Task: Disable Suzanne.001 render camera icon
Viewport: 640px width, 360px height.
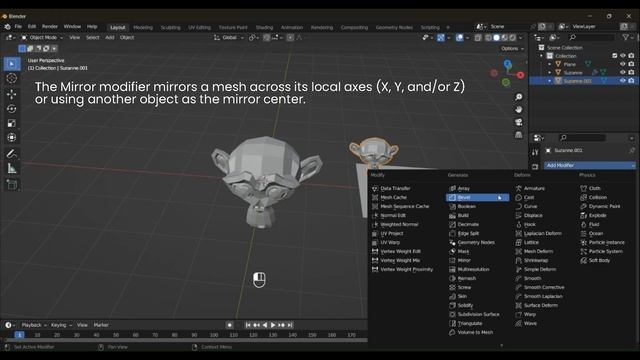Action: coord(631,81)
